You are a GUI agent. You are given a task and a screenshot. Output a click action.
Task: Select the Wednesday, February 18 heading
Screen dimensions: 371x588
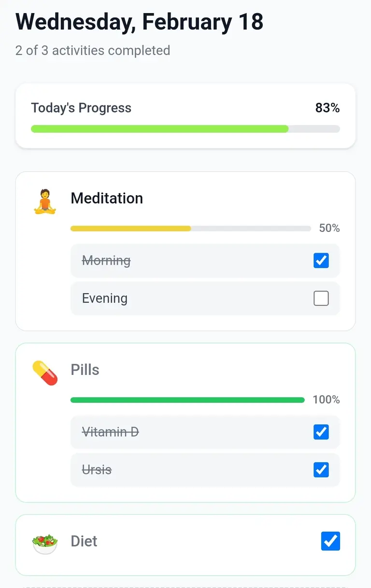coord(139,22)
